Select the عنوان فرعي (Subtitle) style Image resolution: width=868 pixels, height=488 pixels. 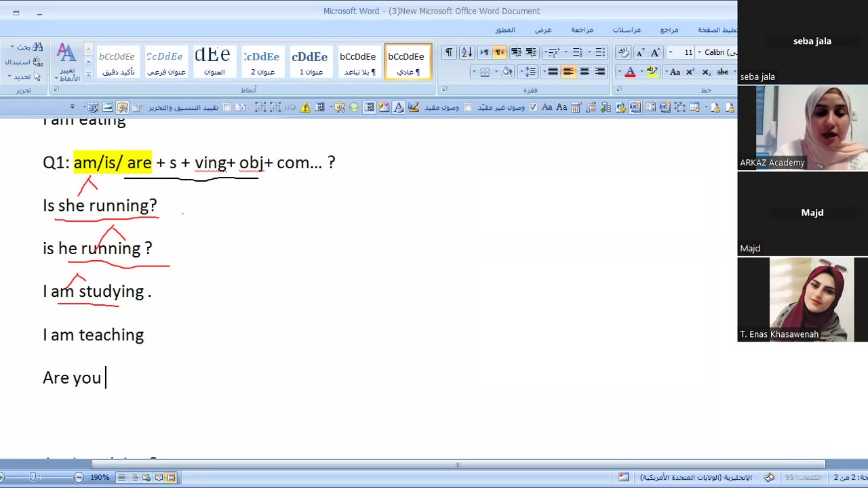click(166, 62)
